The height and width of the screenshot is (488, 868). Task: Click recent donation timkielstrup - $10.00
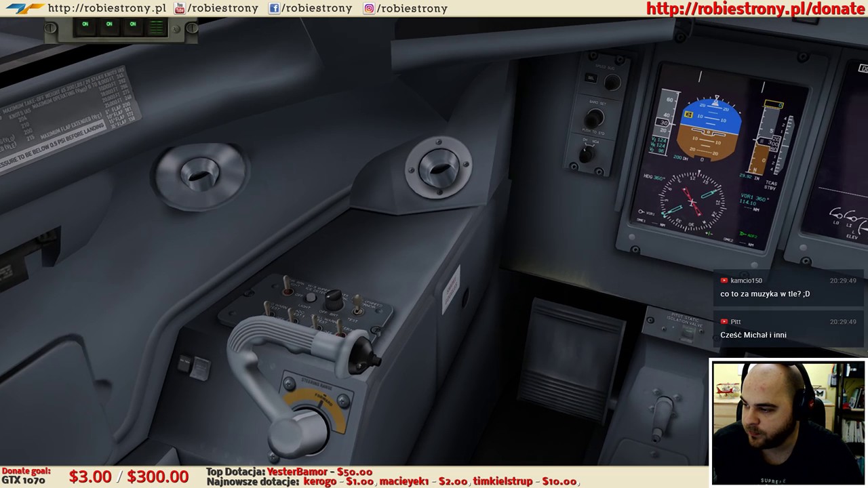525,481
